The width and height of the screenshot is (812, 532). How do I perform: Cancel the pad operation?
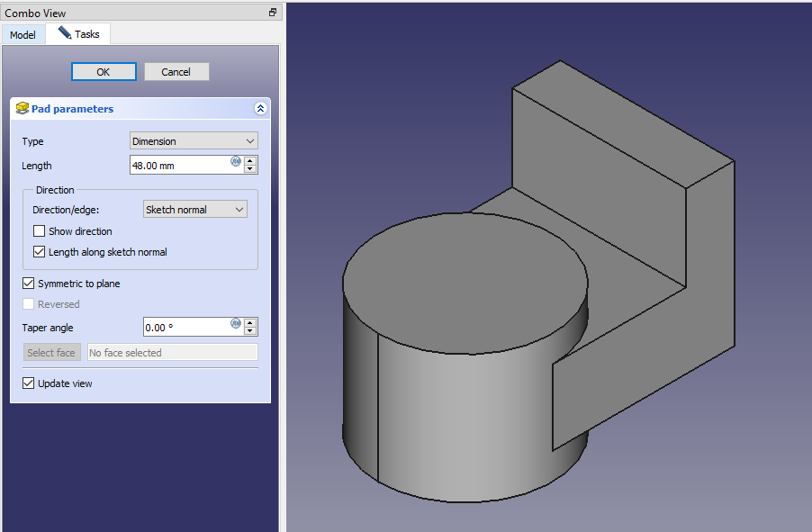click(x=176, y=72)
